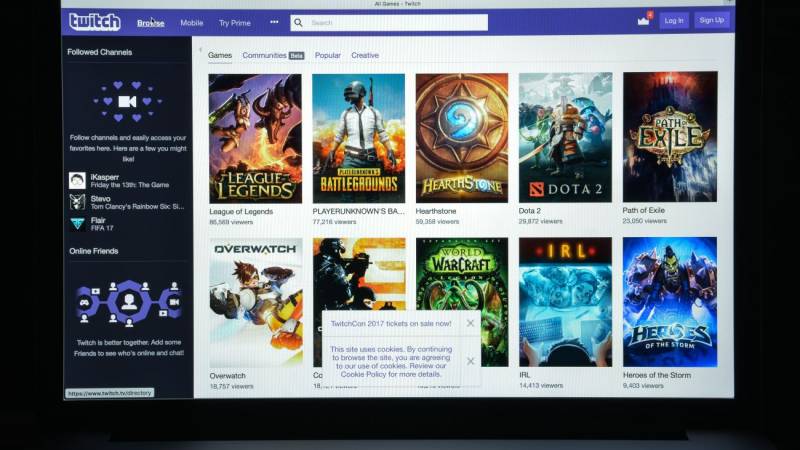Open Stevo channel name

(101, 198)
